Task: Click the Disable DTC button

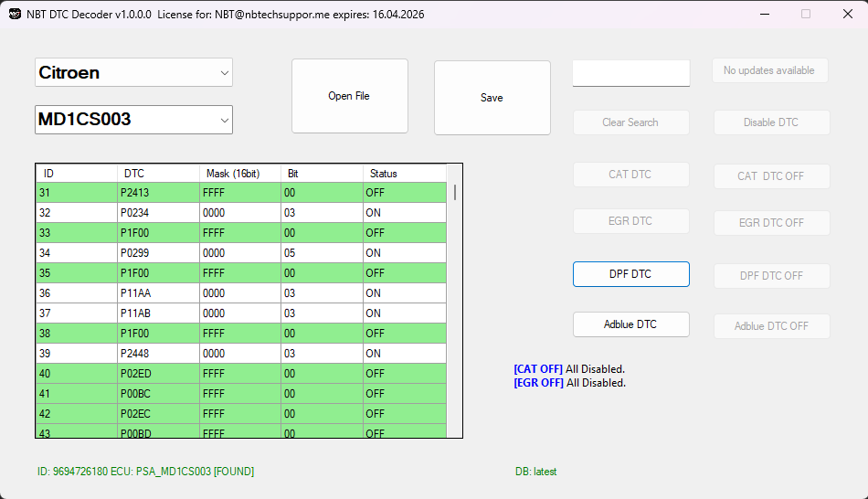Action: tap(772, 122)
